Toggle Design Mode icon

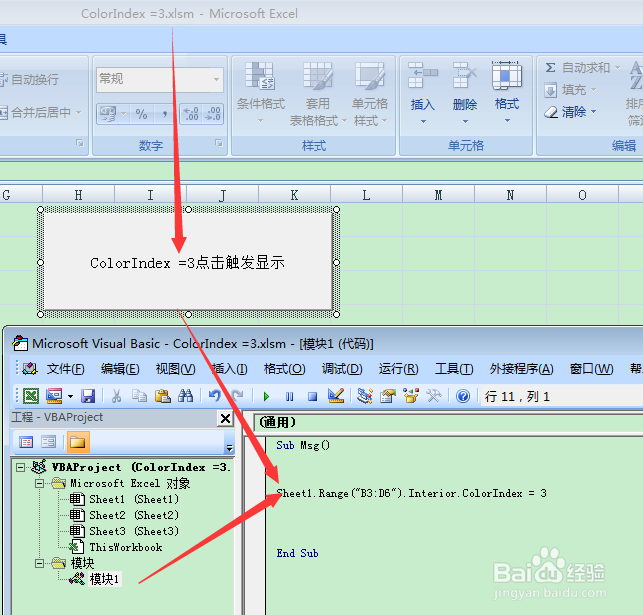[x=336, y=396]
